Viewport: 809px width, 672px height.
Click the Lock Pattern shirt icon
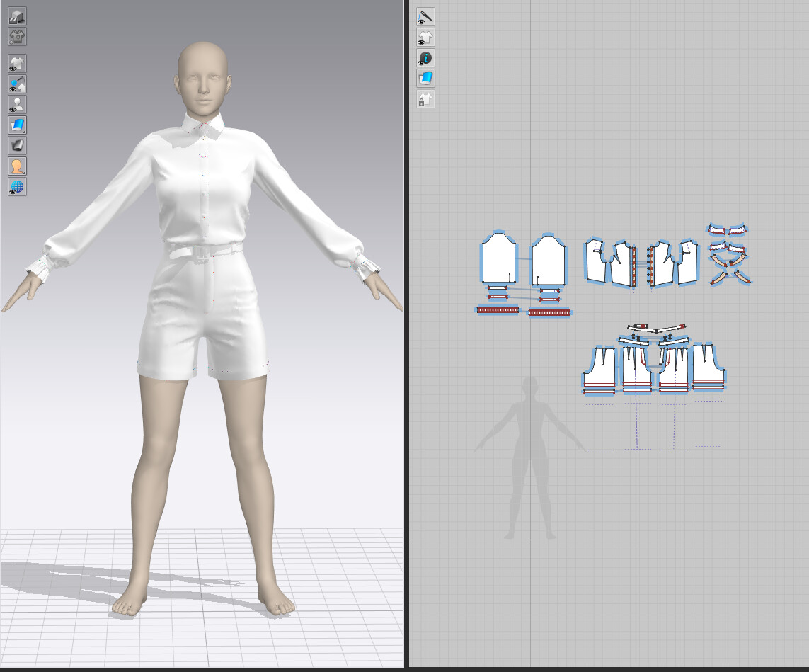coord(425,99)
